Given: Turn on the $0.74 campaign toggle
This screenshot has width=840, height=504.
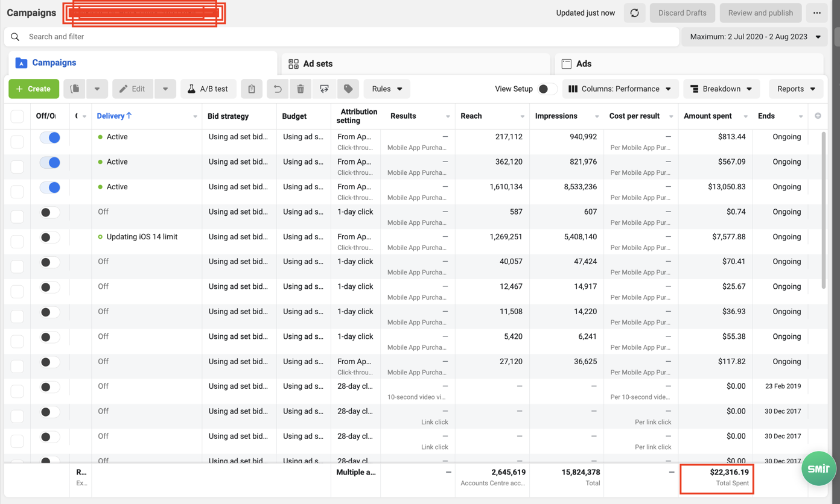Looking at the screenshot, I should tap(50, 212).
